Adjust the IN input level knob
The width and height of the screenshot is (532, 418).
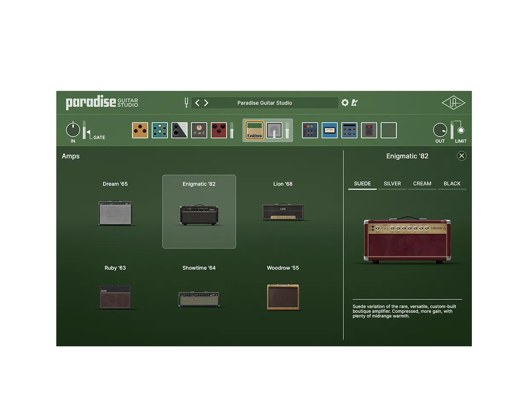[x=73, y=129]
